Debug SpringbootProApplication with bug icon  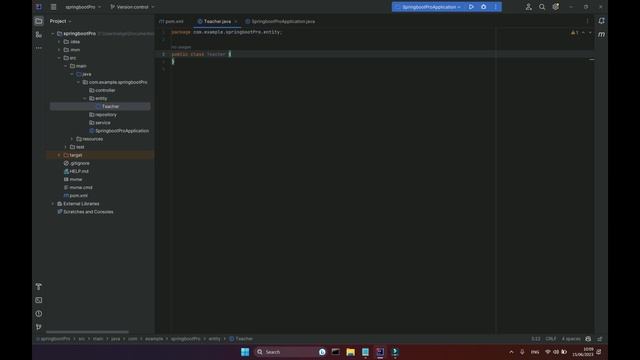tap(484, 7)
